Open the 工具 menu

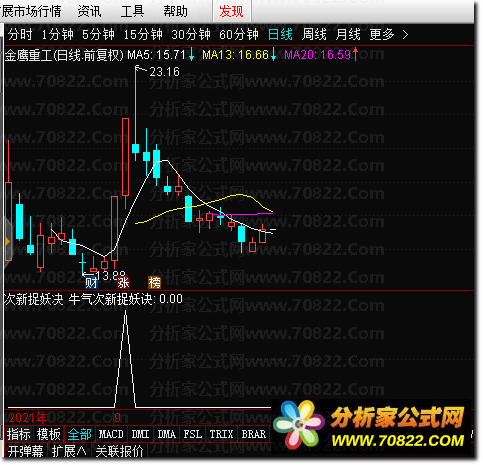132,11
